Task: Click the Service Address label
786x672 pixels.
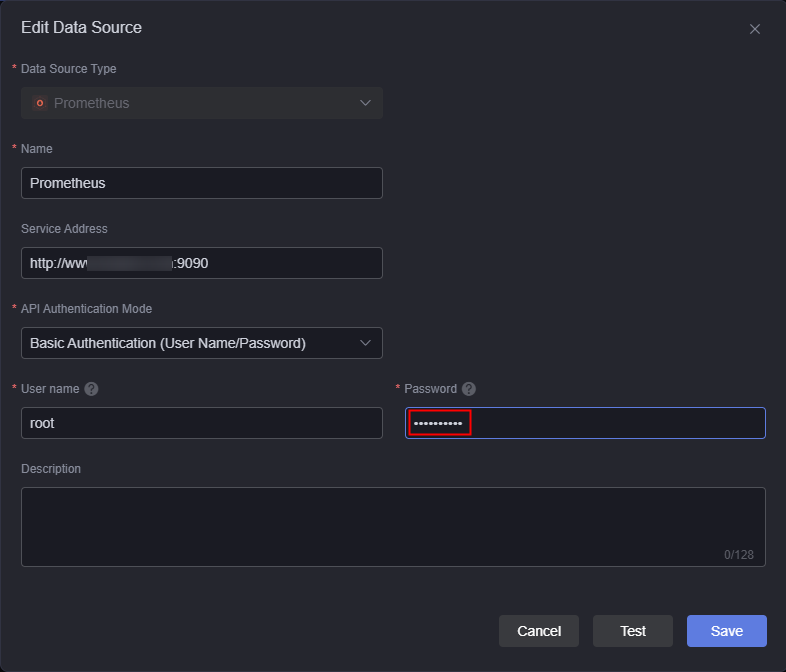Action: (64, 229)
